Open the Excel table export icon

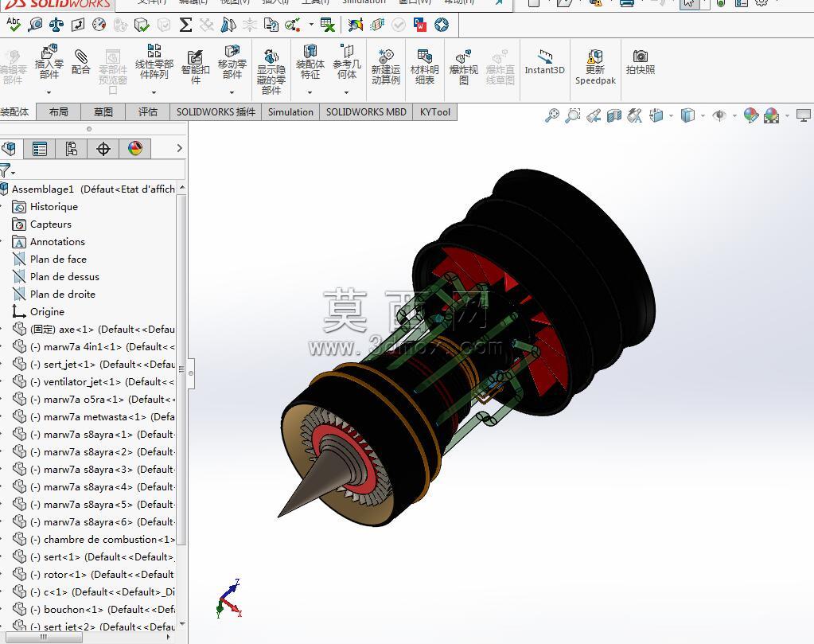[x=327, y=25]
